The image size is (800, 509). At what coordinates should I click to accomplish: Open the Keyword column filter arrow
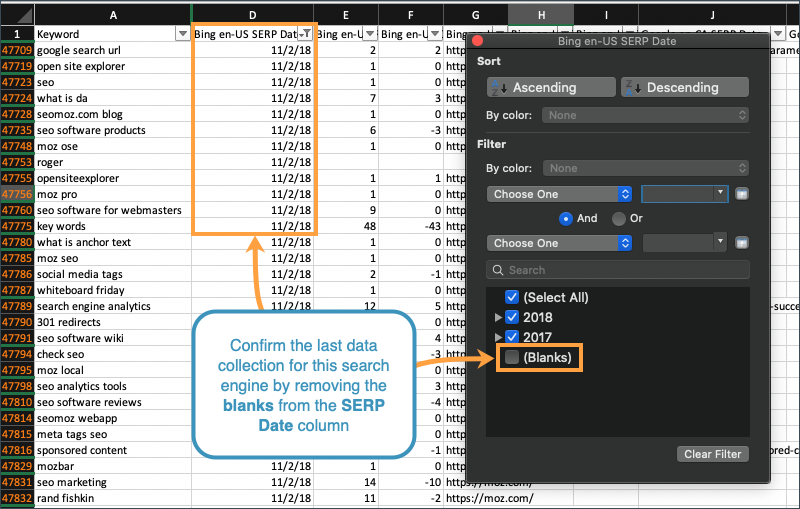click(182, 34)
